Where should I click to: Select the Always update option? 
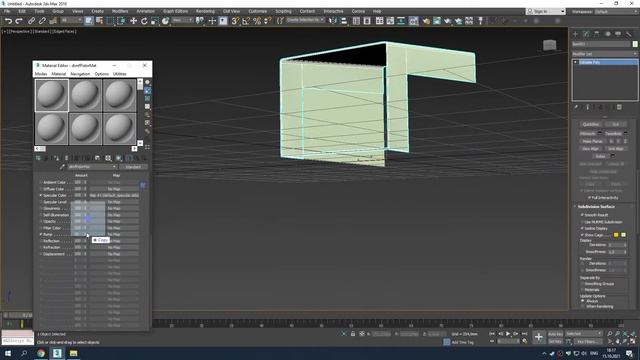(x=582, y=301)
